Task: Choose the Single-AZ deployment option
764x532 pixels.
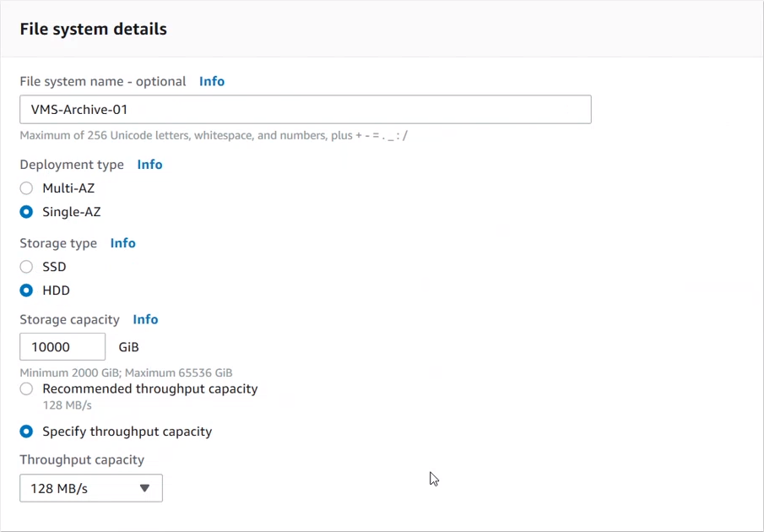Action: [27, 212]
